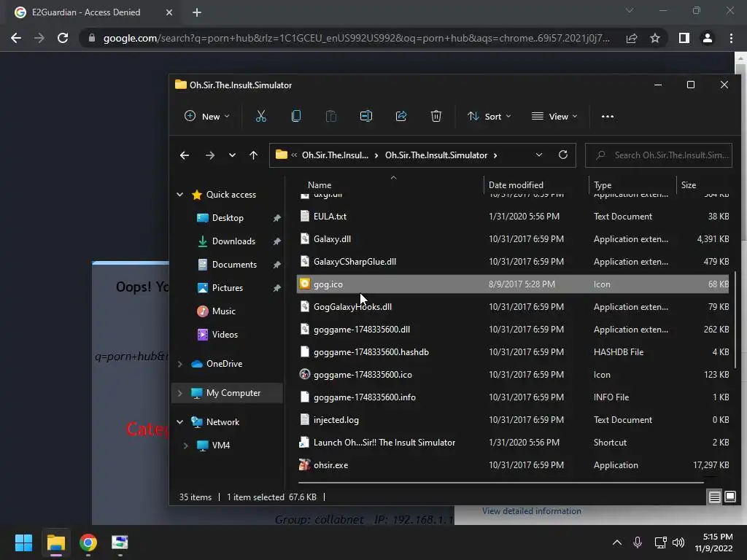Click the Delete trash icon in Explorer

tap(436, 116)
